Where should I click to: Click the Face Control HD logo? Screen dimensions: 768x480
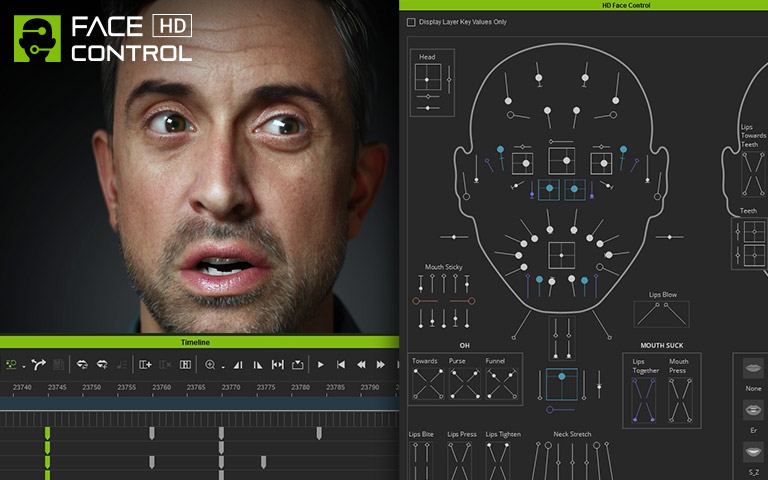102,39
